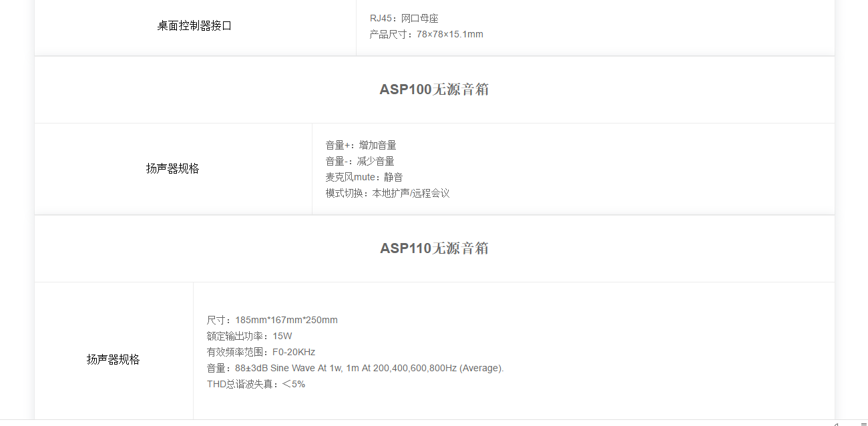Select the 扬声器规格 label under ASP100
Viewport: 868px width, 426px height.
(173, 169)
